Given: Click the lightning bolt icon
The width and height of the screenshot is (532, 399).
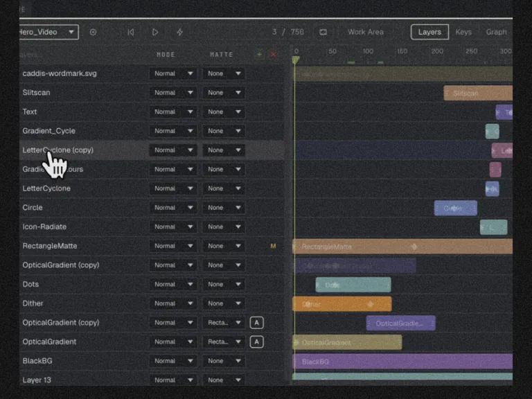Looking at the screenshot, I should pos(180,32).
